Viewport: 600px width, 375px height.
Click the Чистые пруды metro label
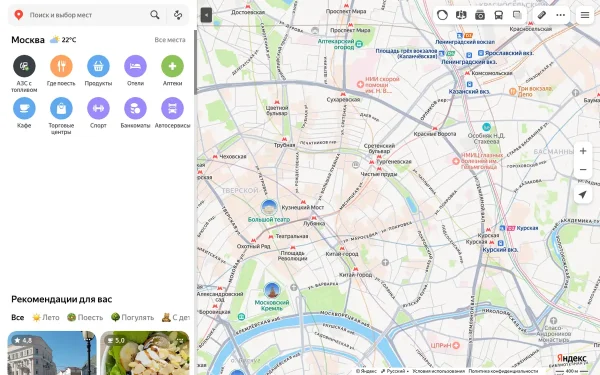point(379,174)
